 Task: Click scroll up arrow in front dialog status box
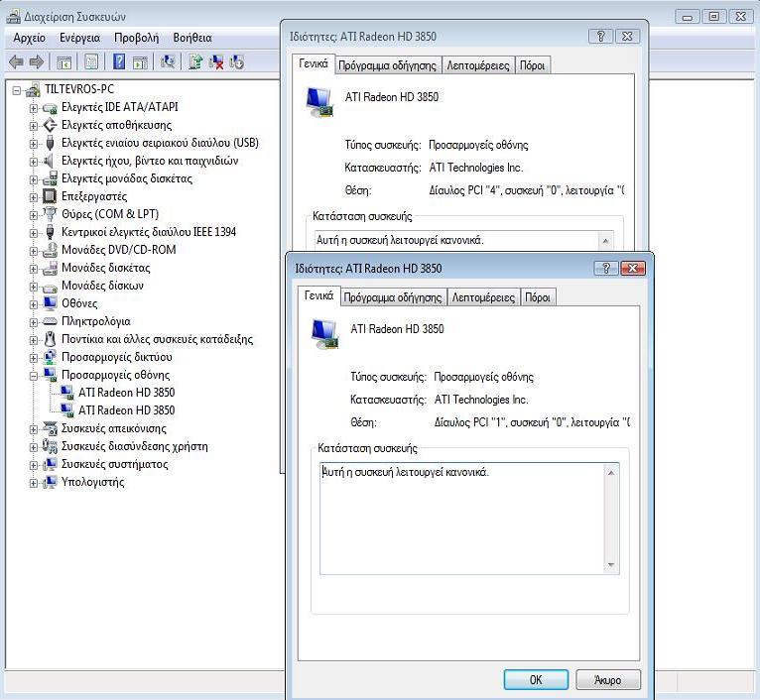[x=611, y=472]
